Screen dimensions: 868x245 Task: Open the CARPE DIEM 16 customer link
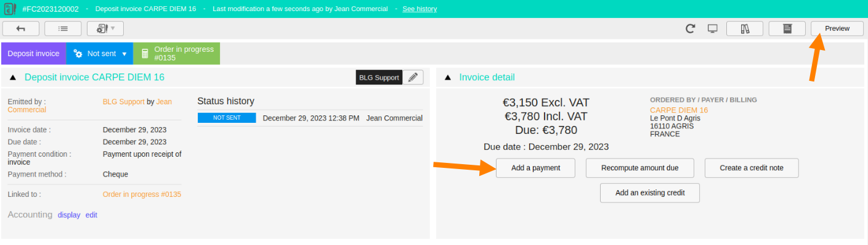[x=679, y=110]
